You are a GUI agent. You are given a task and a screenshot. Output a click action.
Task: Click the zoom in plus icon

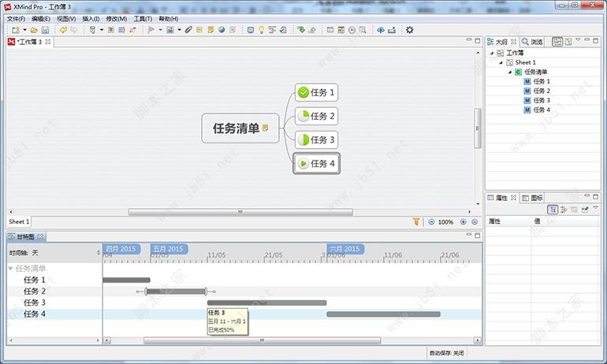pos(463,221)
